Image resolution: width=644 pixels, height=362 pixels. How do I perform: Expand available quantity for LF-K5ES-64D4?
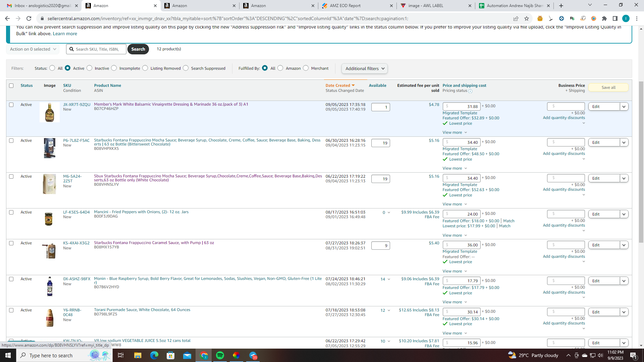pos(386,213)
